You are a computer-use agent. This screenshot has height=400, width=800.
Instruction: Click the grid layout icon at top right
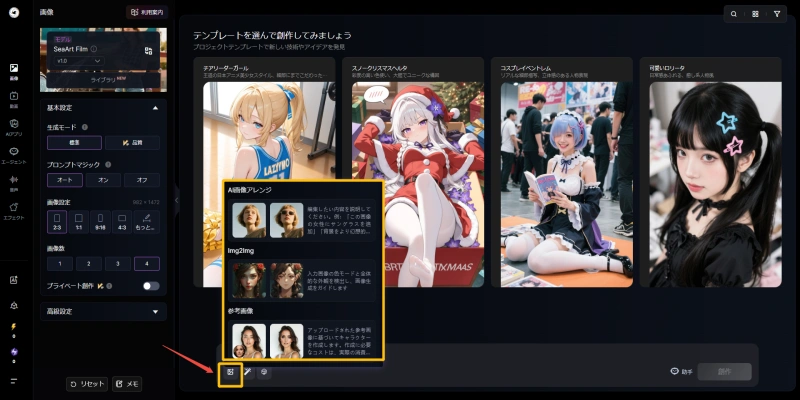[x=755, y=14]
